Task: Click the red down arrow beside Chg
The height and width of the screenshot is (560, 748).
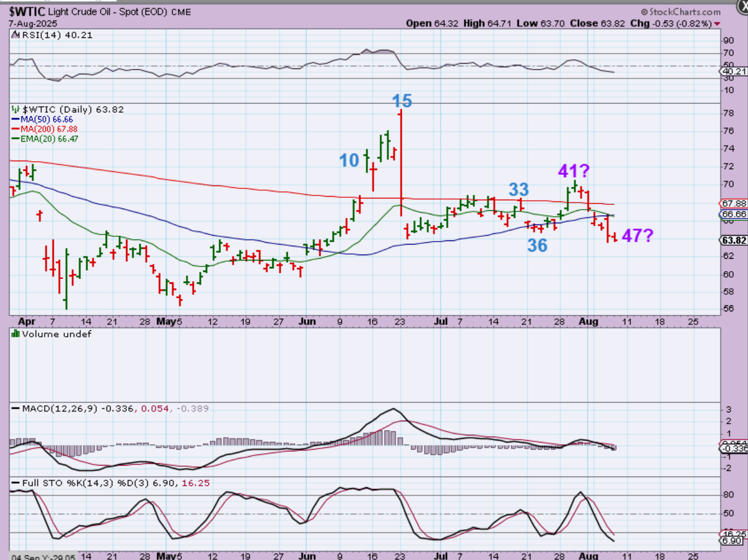Action: click(x=717, y=24)
